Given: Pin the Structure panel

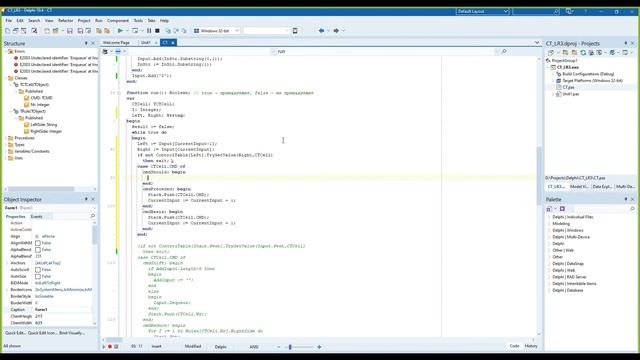Looking at the screenshot, I should click(86, 43).
